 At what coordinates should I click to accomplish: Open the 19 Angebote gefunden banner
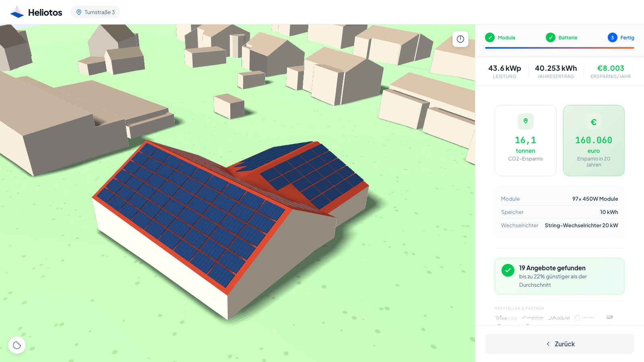coord(559,276)
